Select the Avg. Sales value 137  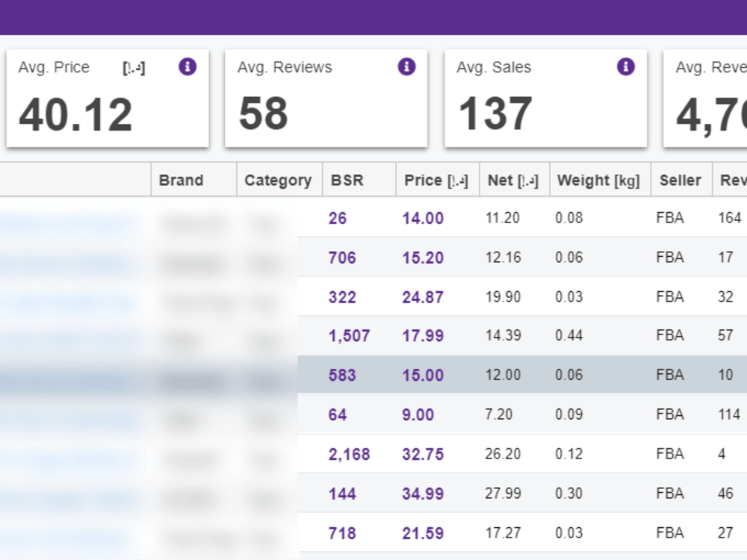pos(495,113)
